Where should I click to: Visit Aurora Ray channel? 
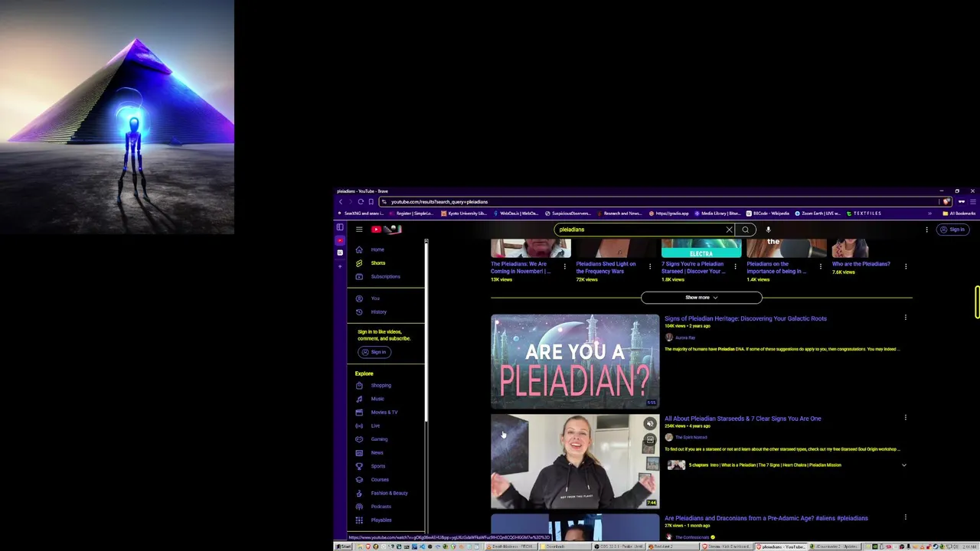tap(685, 337)
